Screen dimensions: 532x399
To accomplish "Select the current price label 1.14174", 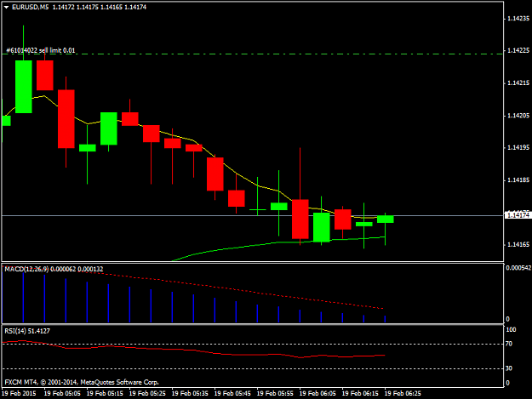I will coord(518,215).
